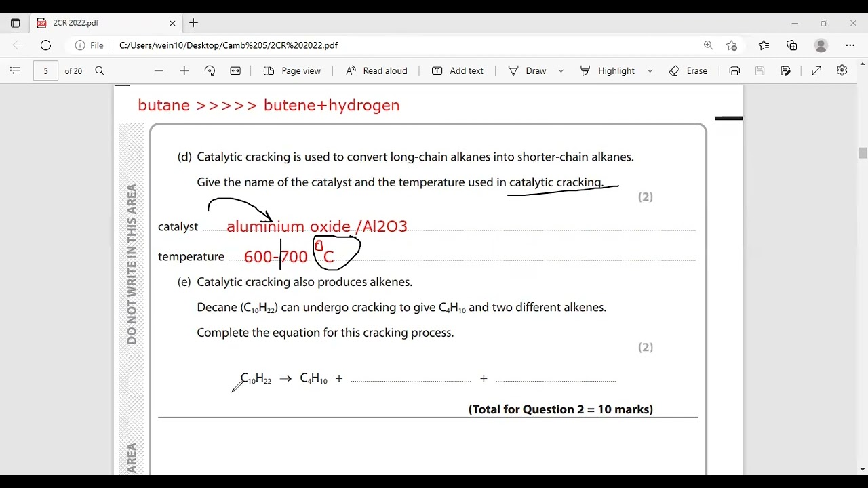Expand the Highlight color dropdown arrow
868x488 pixels.
tap(650, 70)
